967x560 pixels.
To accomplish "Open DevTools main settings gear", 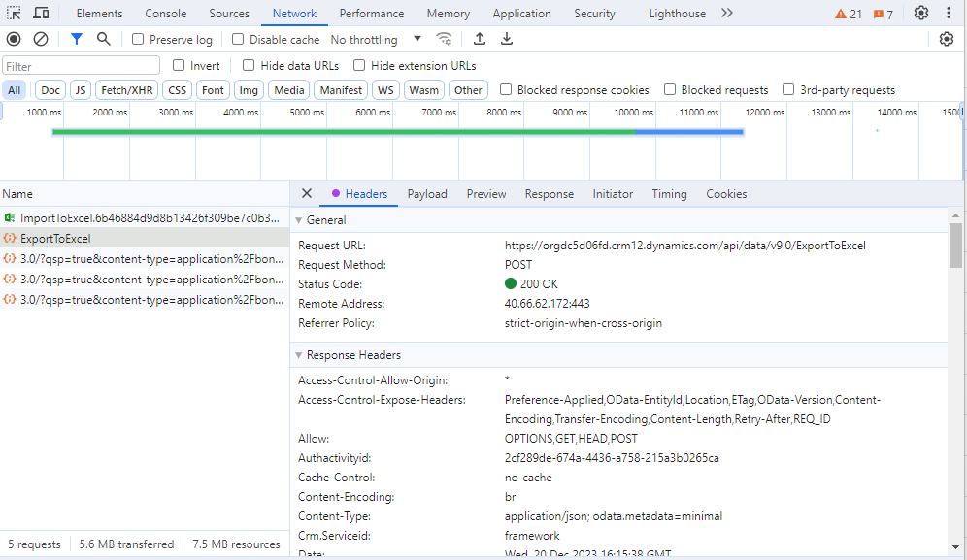I will click(x=920, y=13).
